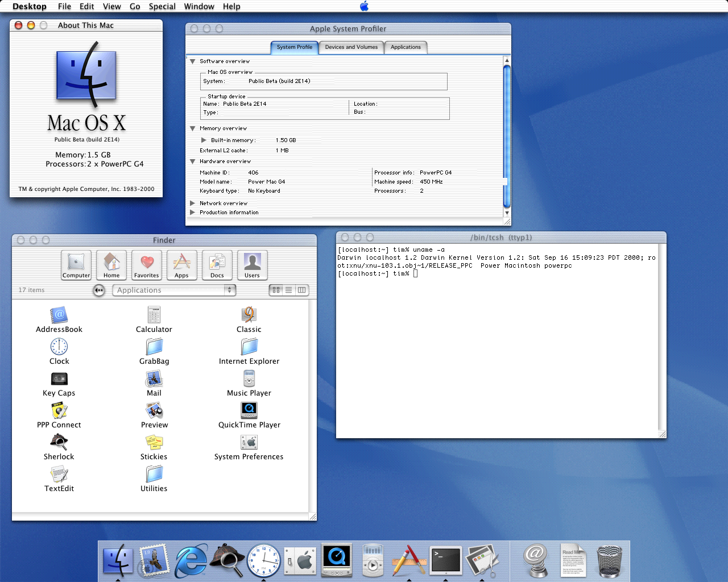Click the @ spring icon in Dock
Screen dimensions: 728x582
536,560
